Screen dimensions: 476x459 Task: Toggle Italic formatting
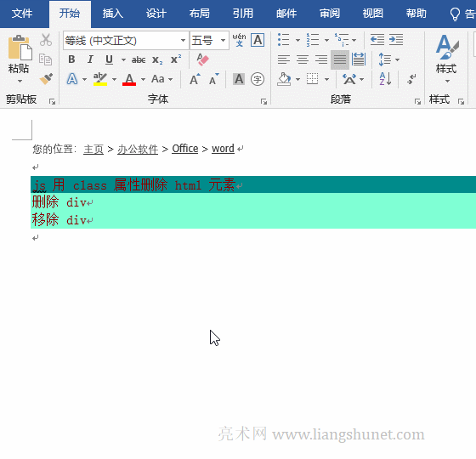(90, 59)
